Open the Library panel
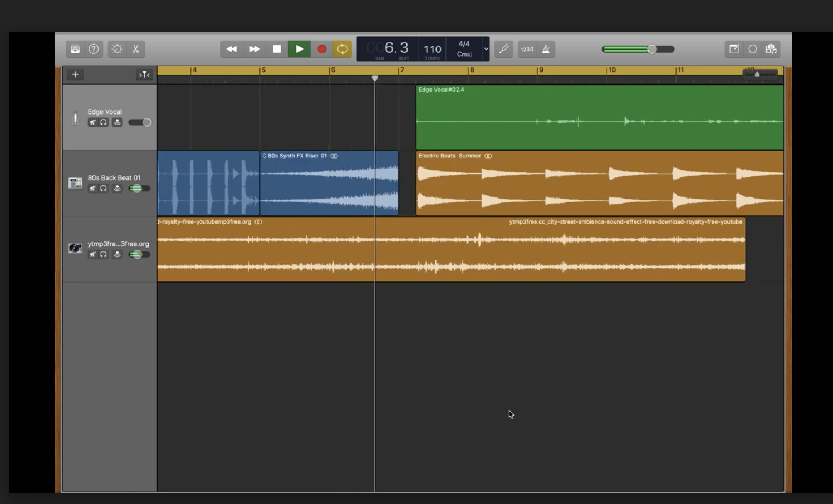 (75, 49)
